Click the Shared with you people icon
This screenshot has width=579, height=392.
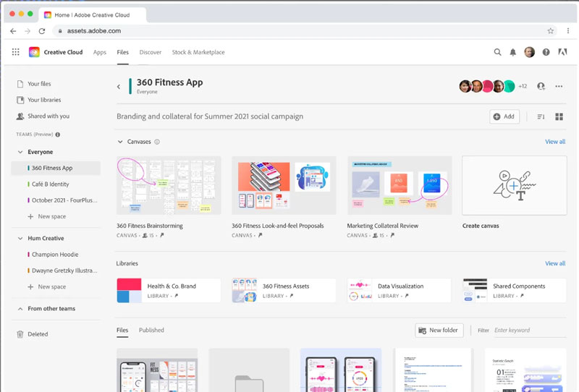coord(20,116)
